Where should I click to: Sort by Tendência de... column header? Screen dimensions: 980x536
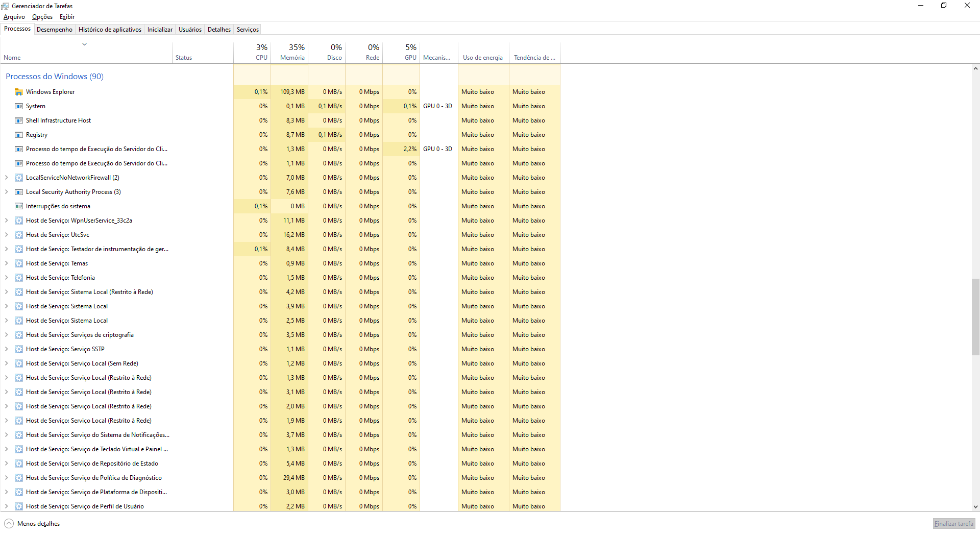click(x=534, y=52)
